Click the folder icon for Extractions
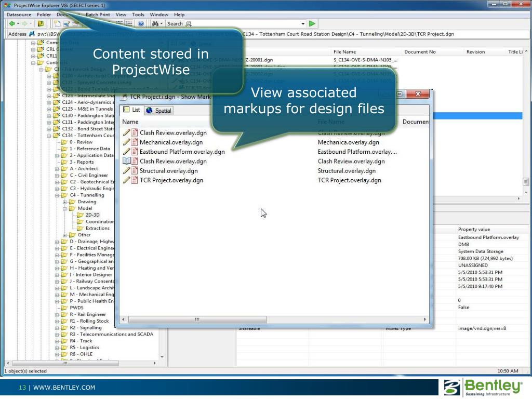532x399 pixels. [80, 229]
